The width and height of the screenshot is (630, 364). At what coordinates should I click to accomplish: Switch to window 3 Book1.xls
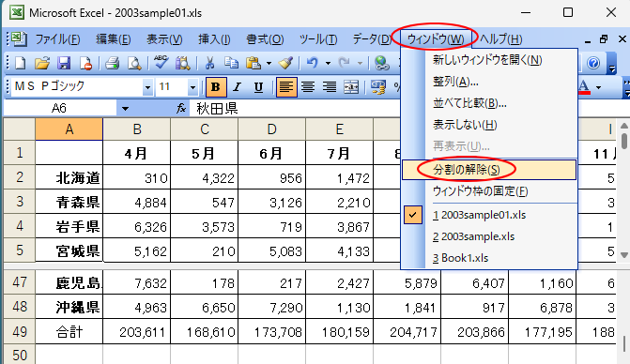[489, 258]
